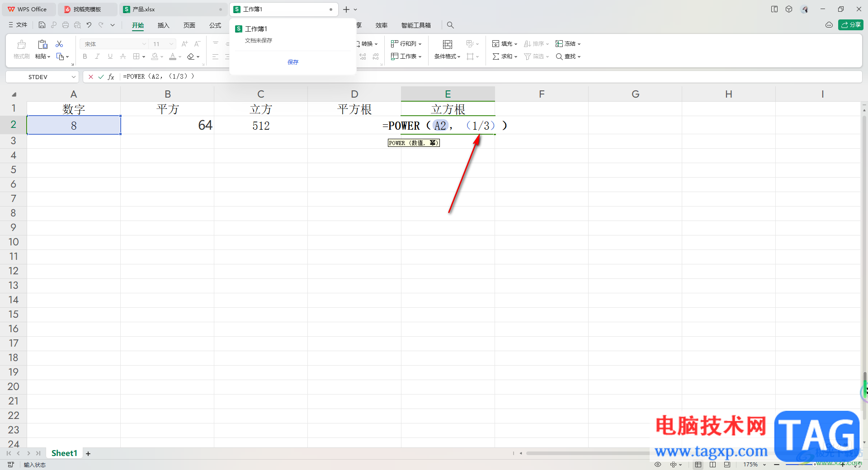Switch to the Formulas ribbon tab

click(x=215, y=25)
